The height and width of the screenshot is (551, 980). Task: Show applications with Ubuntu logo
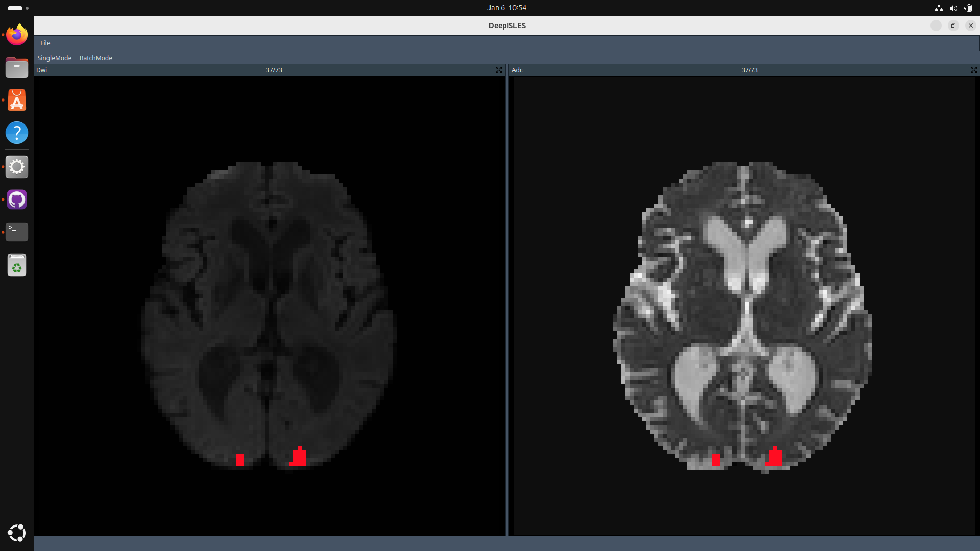click(x=17, y=533)
